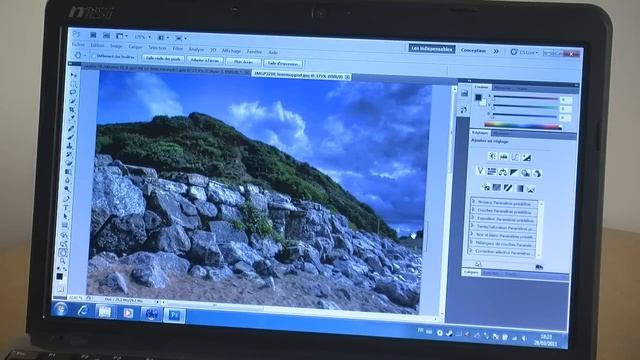Add an Exposure adjustment
This screenshot has width=640, height=360.
[x=527, y=158]
